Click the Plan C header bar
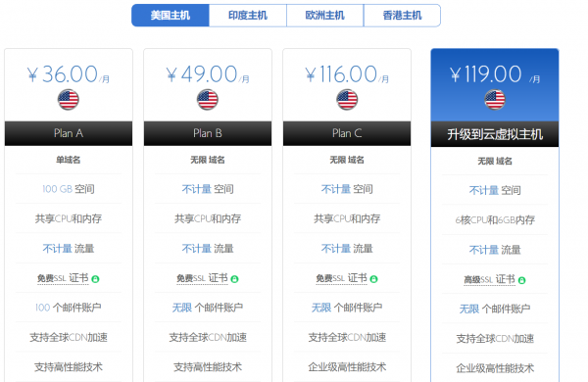 point(347,133)
